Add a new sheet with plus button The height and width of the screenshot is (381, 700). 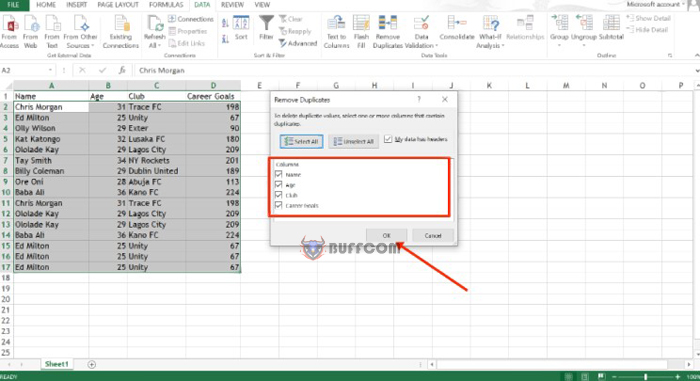tap(92, 364)
